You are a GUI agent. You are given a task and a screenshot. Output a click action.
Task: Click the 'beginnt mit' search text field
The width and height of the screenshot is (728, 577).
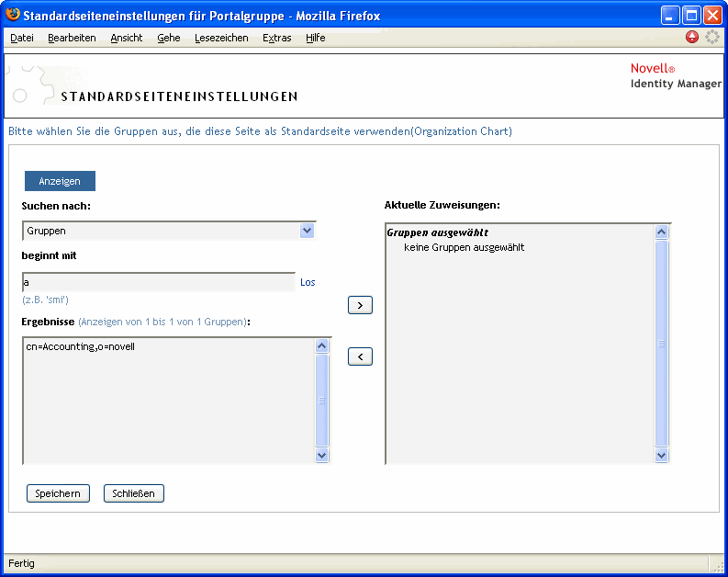tap(159, 282)
